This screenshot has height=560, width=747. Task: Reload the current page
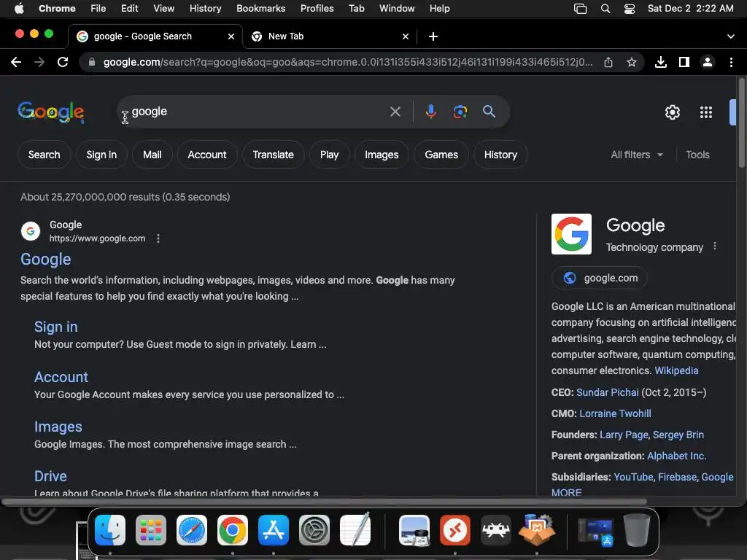[63, 62]
